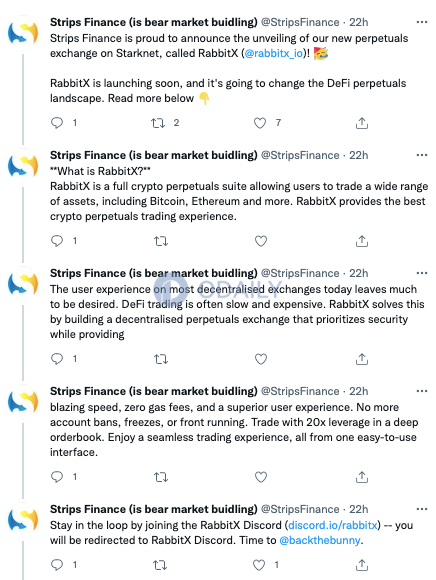Retweet the first tweet showing 2 retweets
The width and height of the screenshot is (436, 580).
[158, 123]
